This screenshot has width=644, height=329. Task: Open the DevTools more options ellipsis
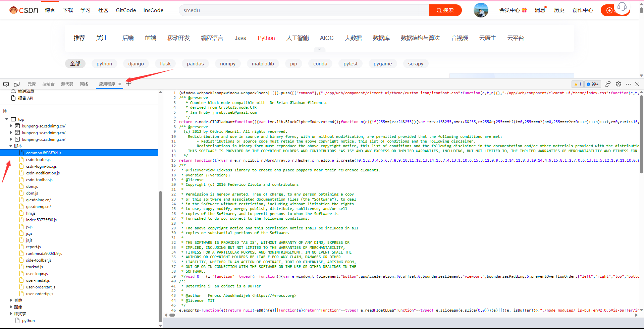628,84
